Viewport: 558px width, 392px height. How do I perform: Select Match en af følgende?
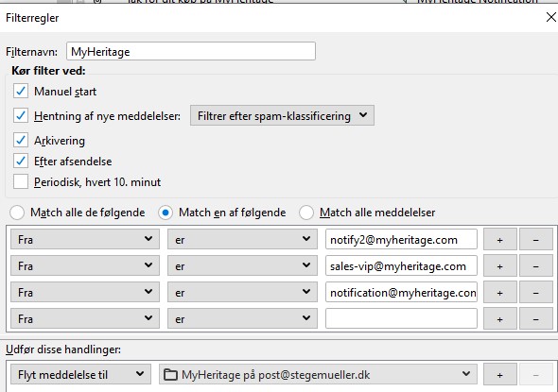[x=166, y=213]
